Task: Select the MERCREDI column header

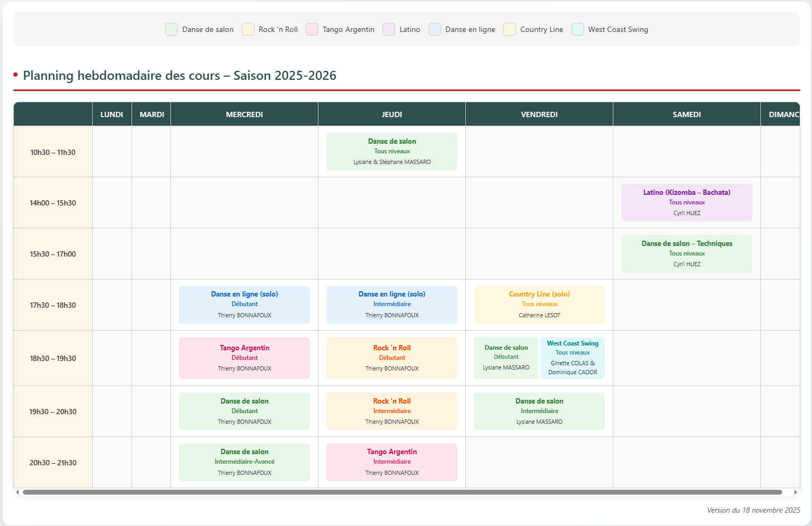Action: 244,114
